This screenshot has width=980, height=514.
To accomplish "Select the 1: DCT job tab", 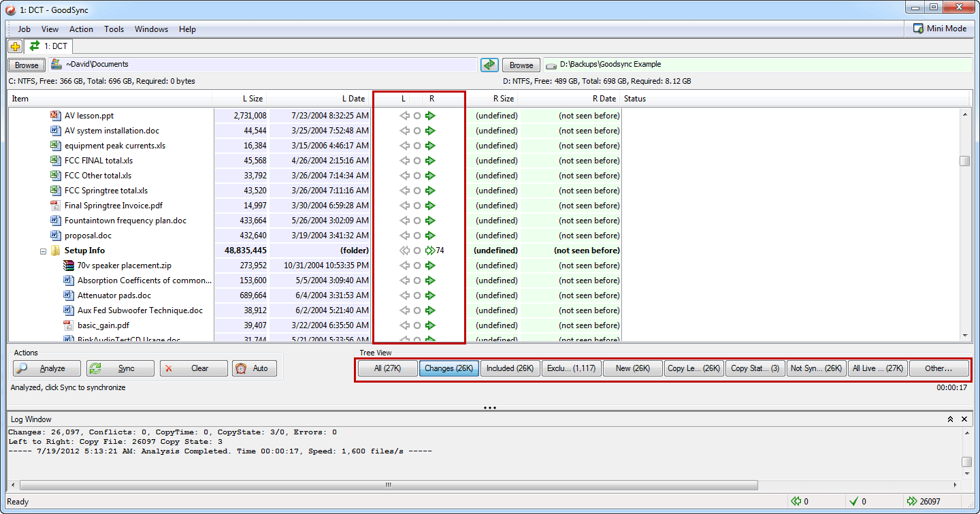I will click(48, 46).
